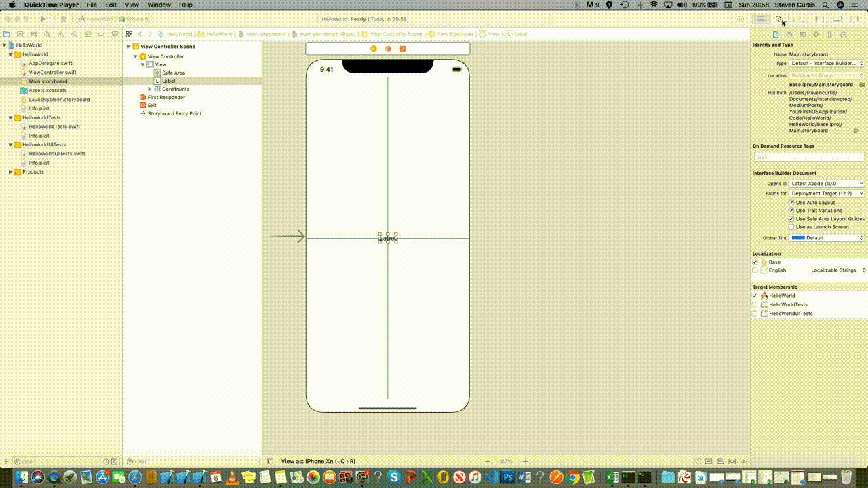Zoom out the storyboard canvas with minus
The height and width of the screenshot is (488, 868).
(487, 461)
